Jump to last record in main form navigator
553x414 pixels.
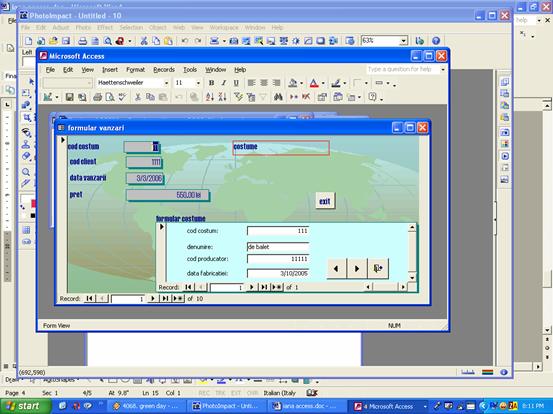(165, 299)
